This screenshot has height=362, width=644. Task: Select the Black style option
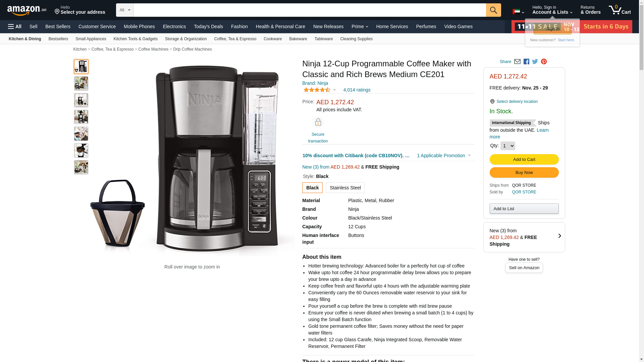[x=312, y=188]
